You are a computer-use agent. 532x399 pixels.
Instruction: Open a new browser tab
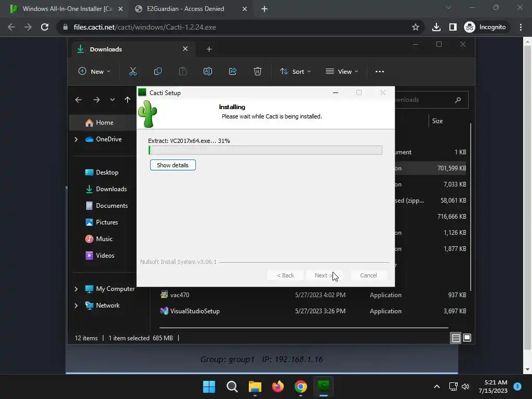click(x=264, y=9)
